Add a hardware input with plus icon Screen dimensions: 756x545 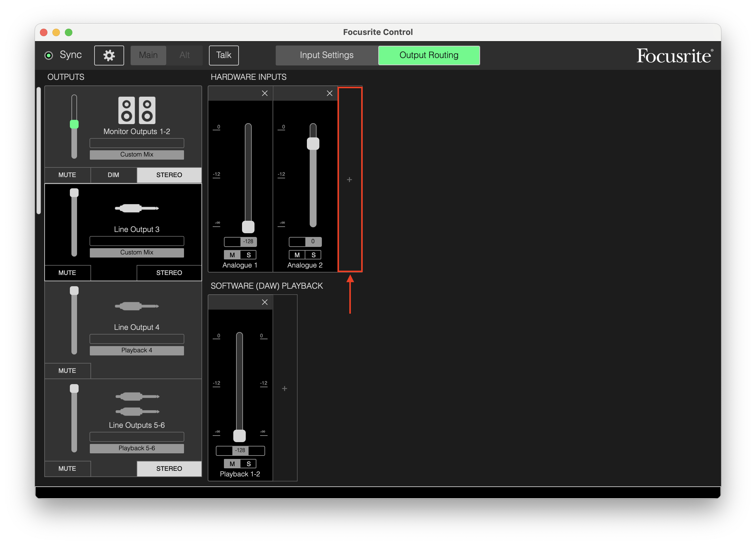click(349, 180)
